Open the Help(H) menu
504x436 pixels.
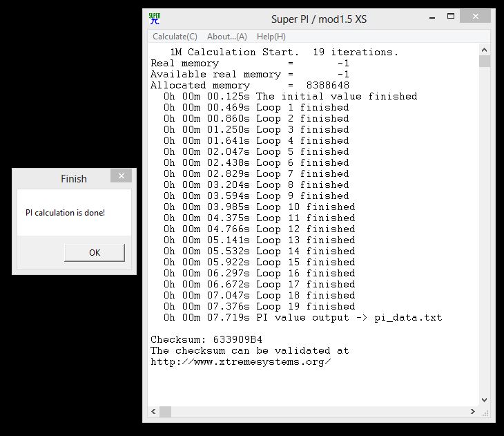tap(271, 37)
